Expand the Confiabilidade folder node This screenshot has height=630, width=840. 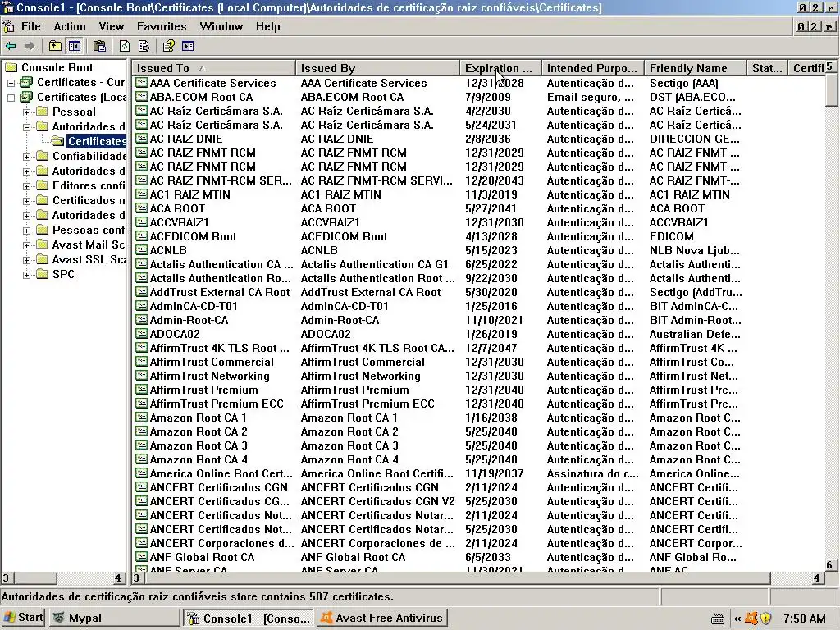click(x=26, y=157)
